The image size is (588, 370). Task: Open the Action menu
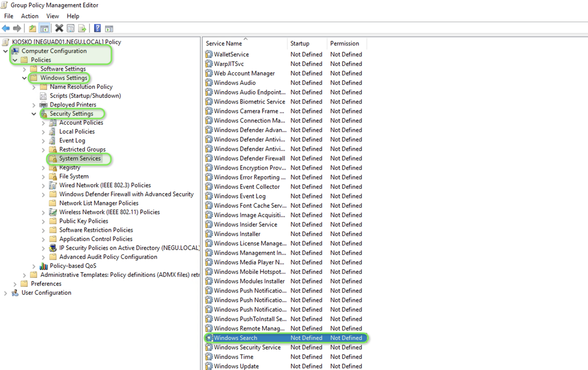[29, 16]
